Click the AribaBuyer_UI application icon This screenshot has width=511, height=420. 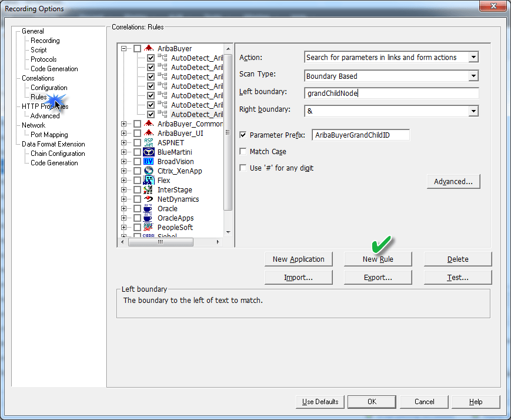pos(149,133)
